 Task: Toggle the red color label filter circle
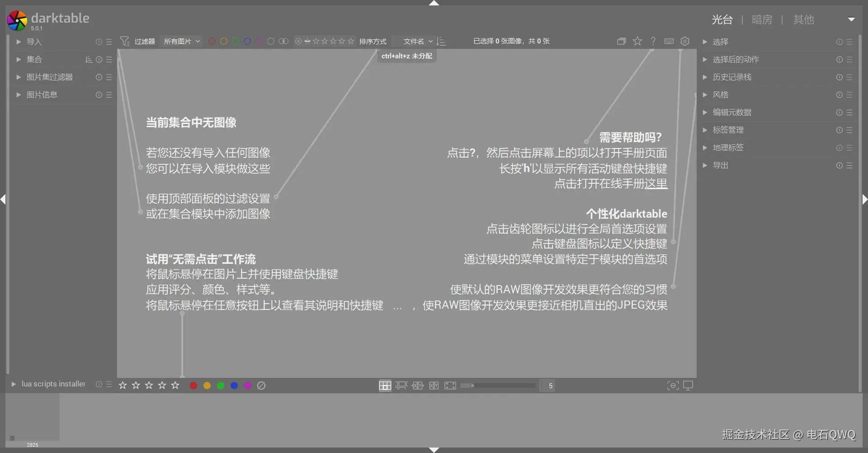212,41
